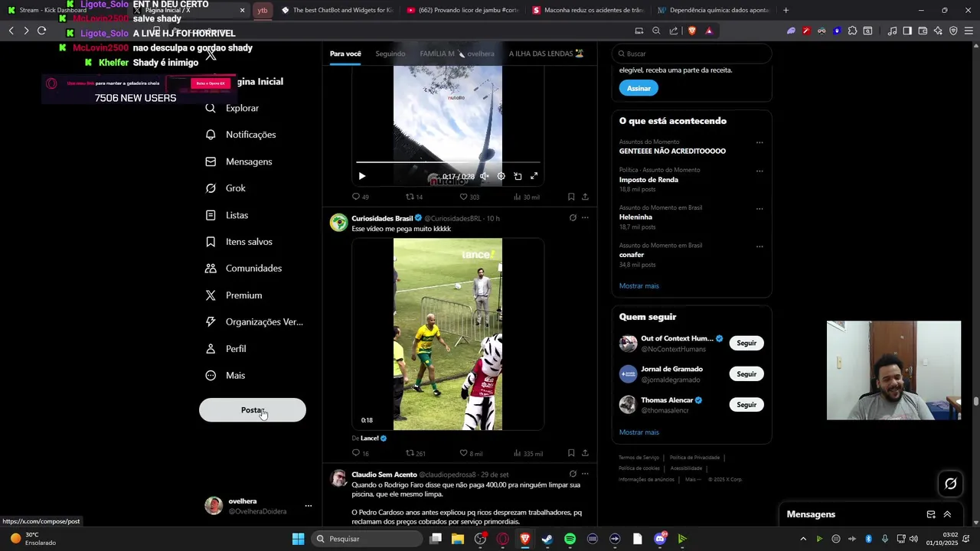Open Grok action on Curiosidades Brasil post
This screenshot has height=551, width=980.
573,218
